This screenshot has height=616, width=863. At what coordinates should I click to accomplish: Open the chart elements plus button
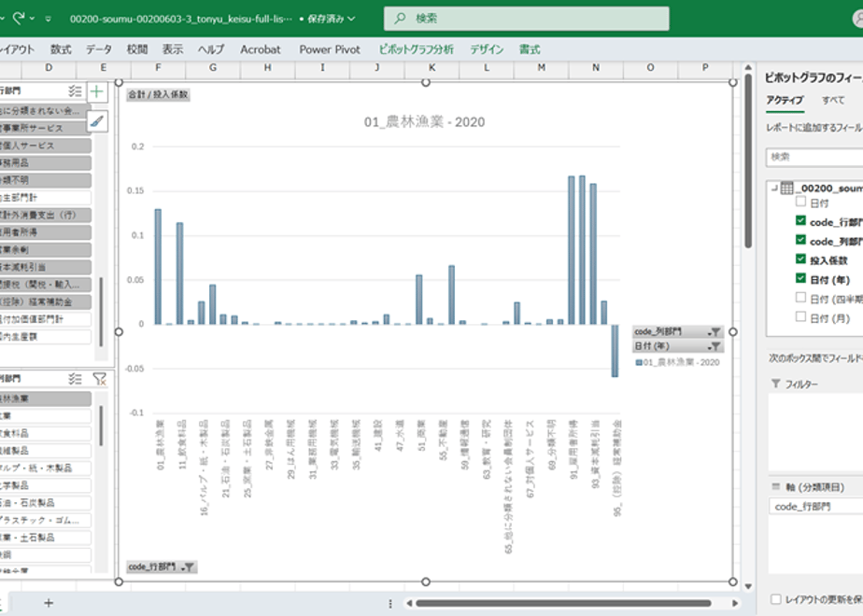pos(97,91)
